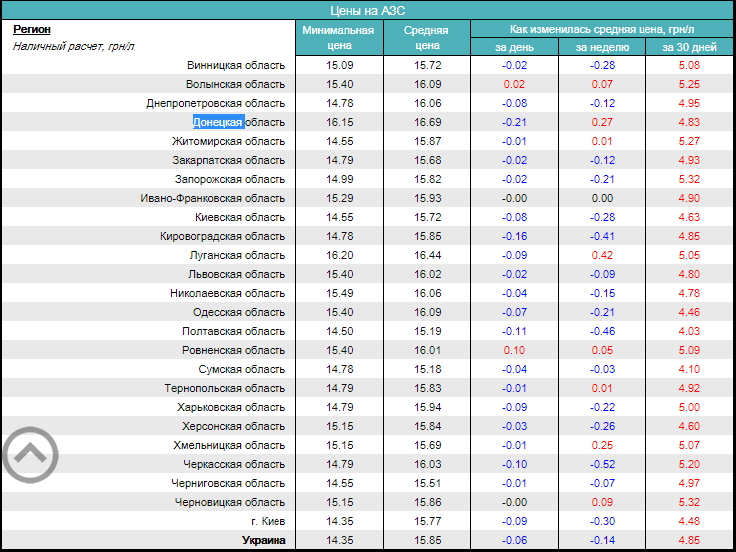The width and height of the screenshot is (736, 552).
Task: Click the Украина total row label
Action: [263, 540]
